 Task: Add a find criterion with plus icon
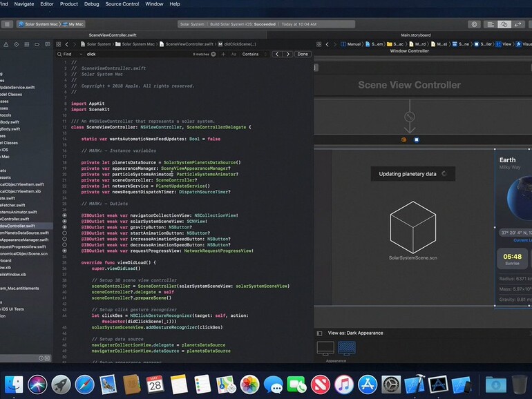click(x=223, y=54)
